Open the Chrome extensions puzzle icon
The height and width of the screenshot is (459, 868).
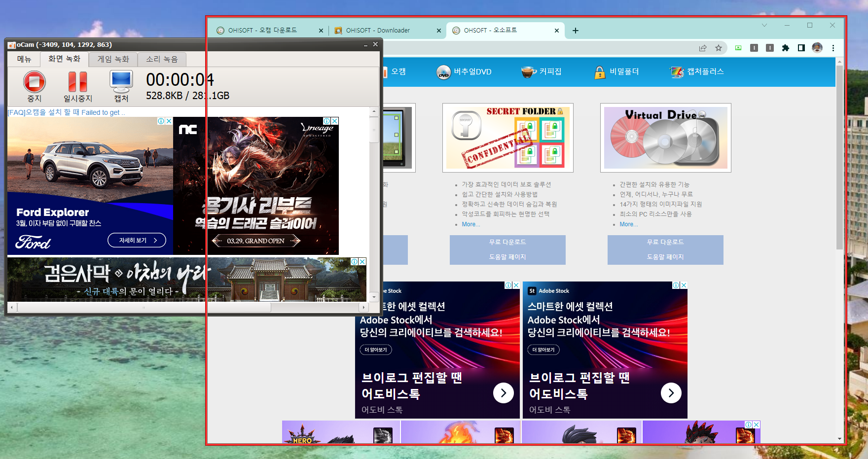coord(786,48)
